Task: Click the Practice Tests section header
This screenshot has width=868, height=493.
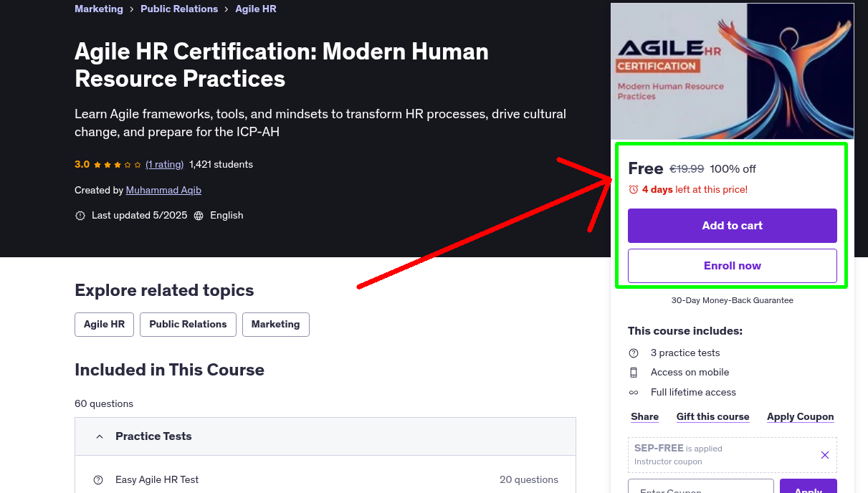Action: tap(325, 436)
